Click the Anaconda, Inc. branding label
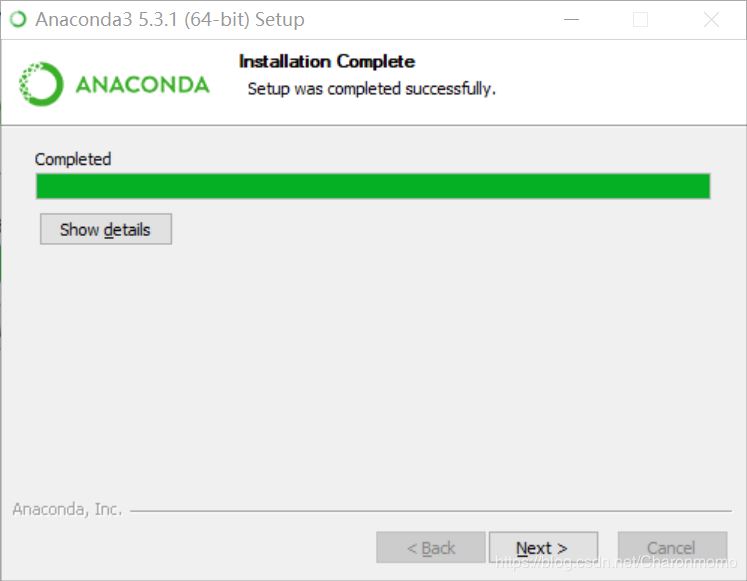 pos(67,509)
